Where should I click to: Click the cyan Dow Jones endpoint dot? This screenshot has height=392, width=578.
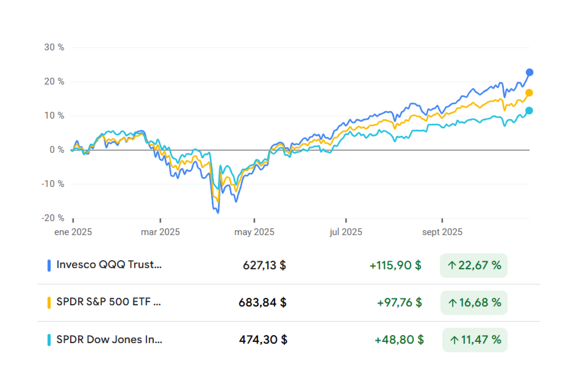529,111
